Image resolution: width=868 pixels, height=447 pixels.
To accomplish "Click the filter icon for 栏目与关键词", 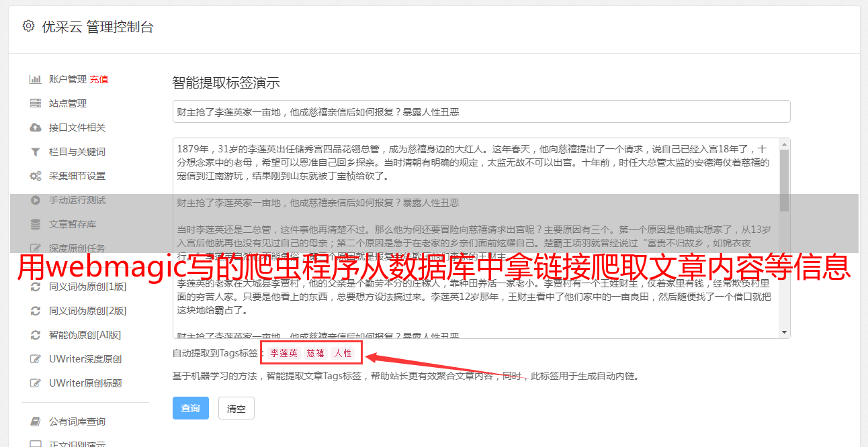I will [36, 152].
